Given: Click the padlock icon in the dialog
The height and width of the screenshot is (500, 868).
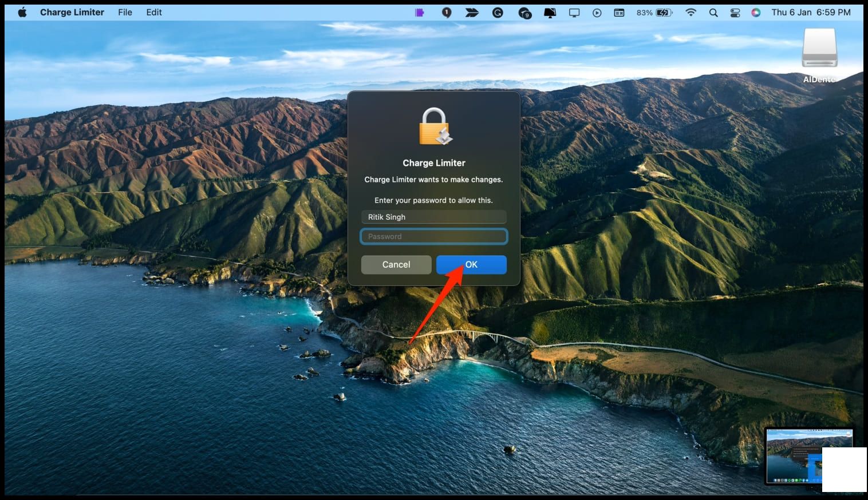Looking at the screenshot, I should click(x=435, y=126).
